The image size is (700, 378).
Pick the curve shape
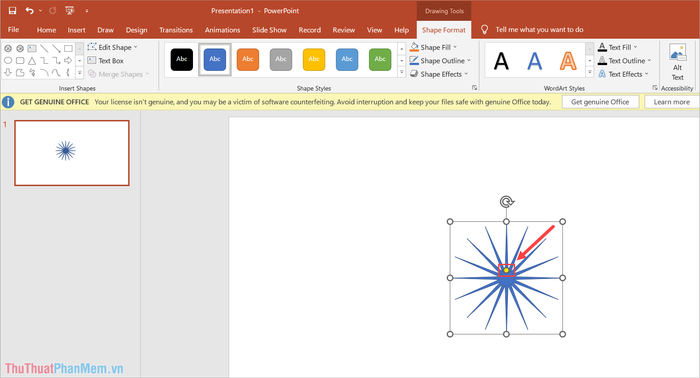point(56,72)
